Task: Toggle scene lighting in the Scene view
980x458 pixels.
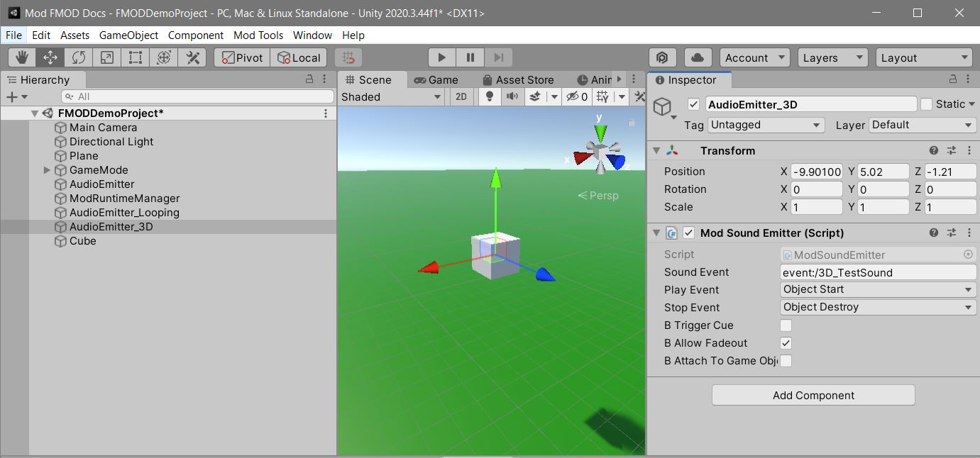Action: [x=489, y=96]
